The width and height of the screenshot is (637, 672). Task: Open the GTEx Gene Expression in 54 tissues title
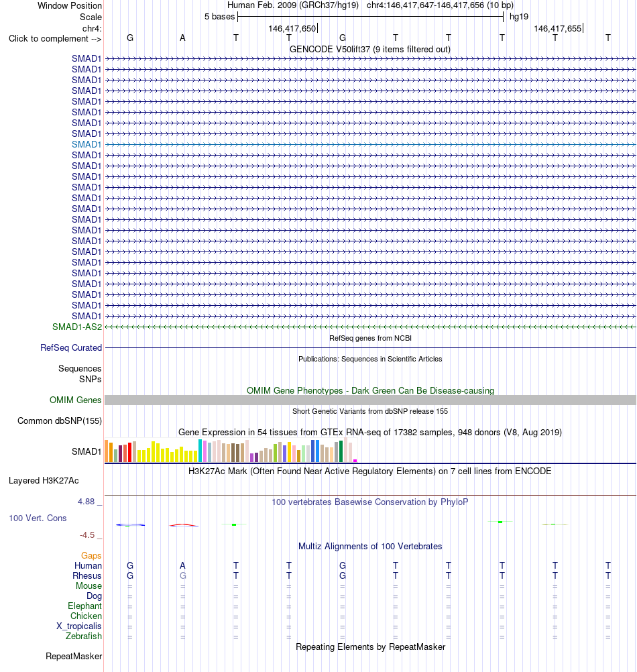(x=370, y=432)
